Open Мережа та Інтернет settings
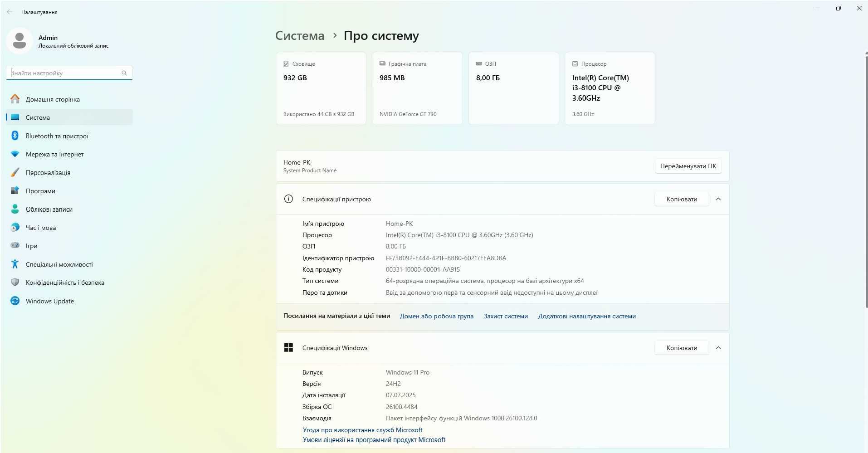 [69, 154]
